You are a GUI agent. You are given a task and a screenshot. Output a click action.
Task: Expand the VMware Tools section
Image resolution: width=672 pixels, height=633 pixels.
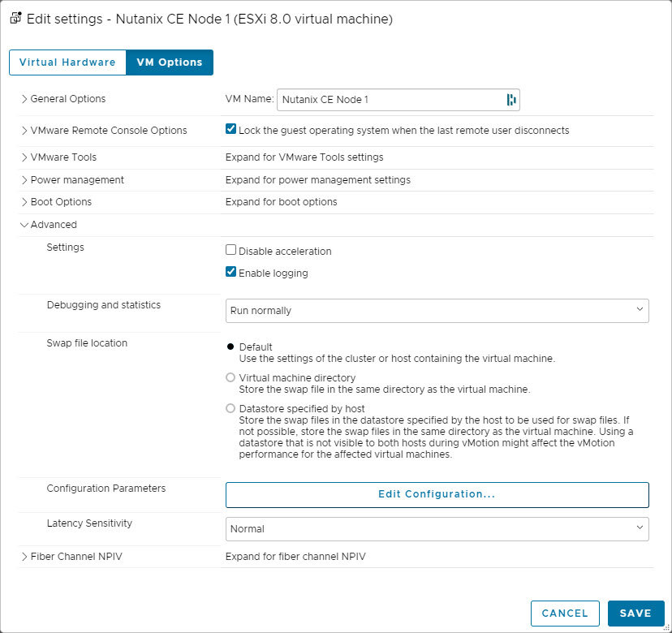click(x=24, y=157)
